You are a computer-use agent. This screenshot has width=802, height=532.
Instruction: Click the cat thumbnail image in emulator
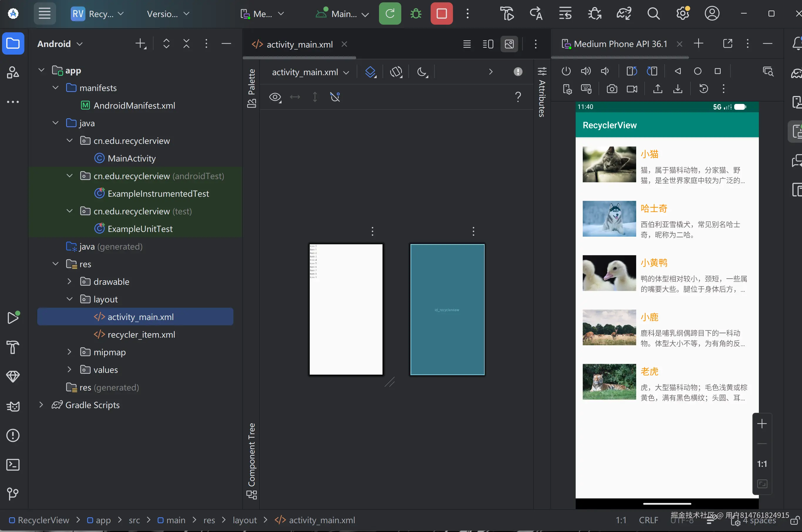609,164
